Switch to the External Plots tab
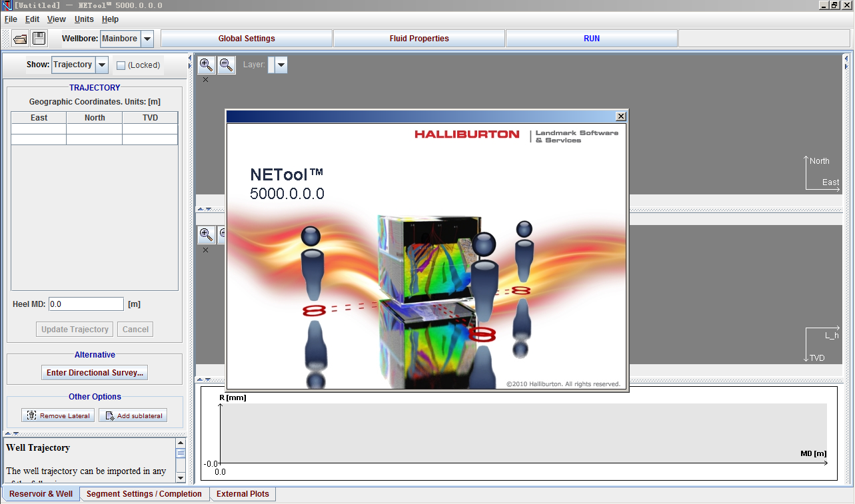The height and width of the screenshot is (504, 855). [243, 494]
